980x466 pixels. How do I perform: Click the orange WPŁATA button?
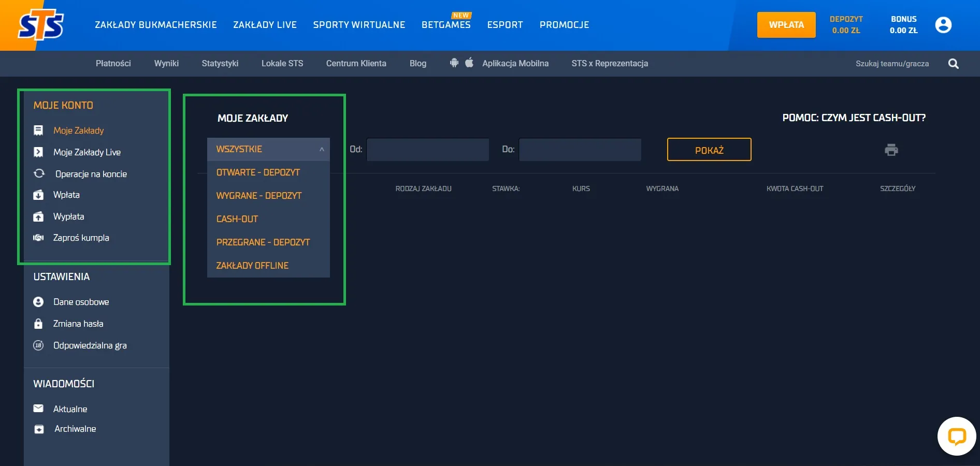point(786,25)
